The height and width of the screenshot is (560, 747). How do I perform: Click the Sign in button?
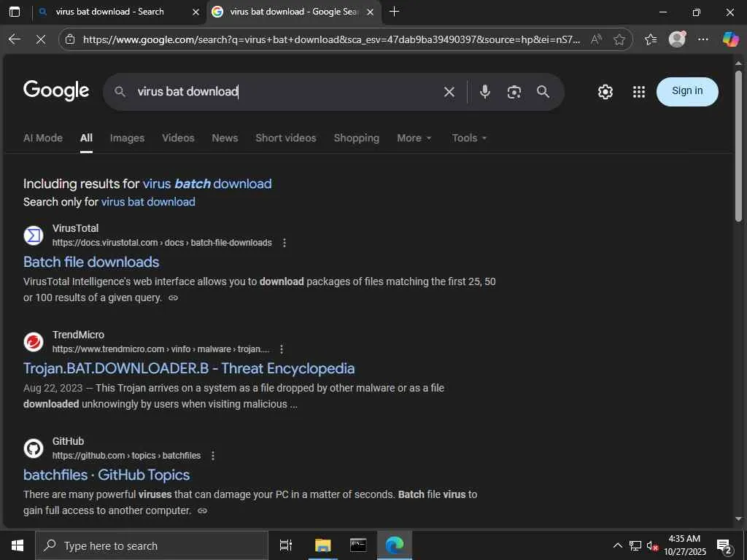(x=687, y=91)
